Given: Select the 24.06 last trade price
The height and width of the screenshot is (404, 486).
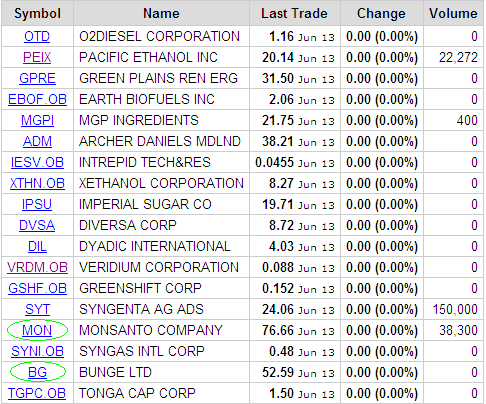Looking at the screenshot, I should [x=278, y=309].
